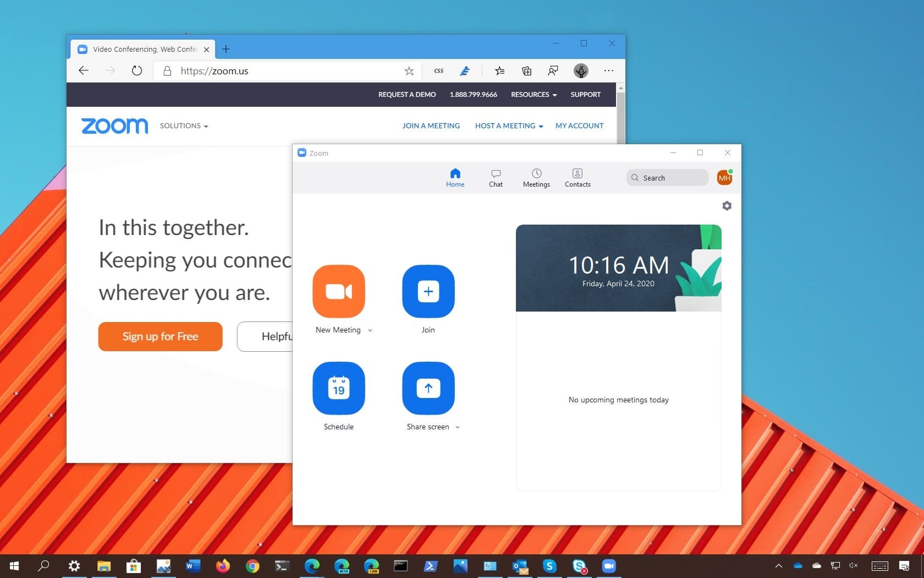
Task: Open the MH profile avatar
Action: 724,178
